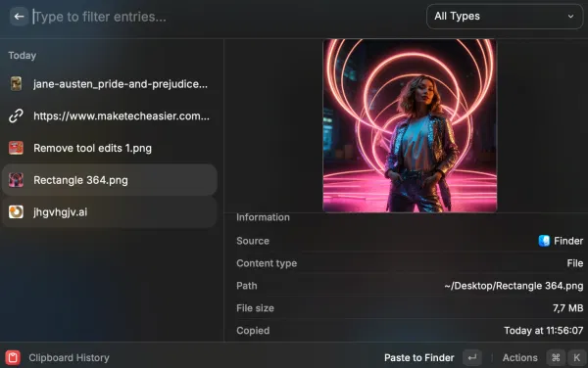Click the jhgvhgjv.ai file icon
588x368 pixels.
click(16, 212)
